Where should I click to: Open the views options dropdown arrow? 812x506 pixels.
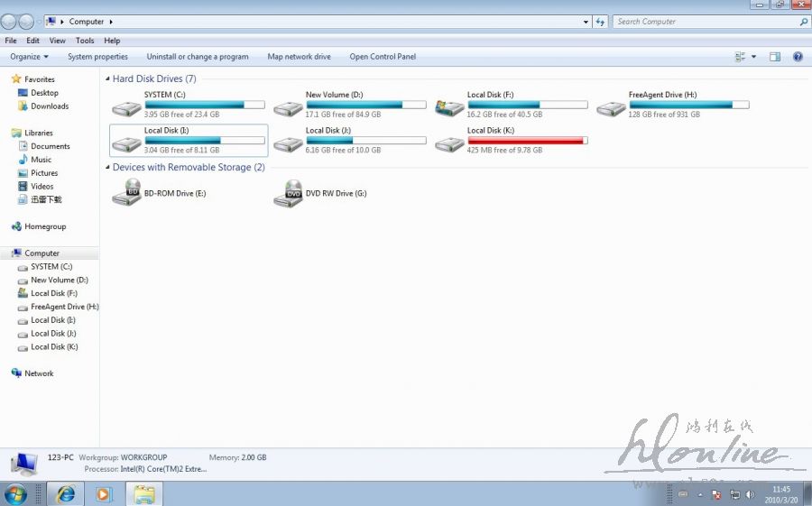(x=753, y=57)
